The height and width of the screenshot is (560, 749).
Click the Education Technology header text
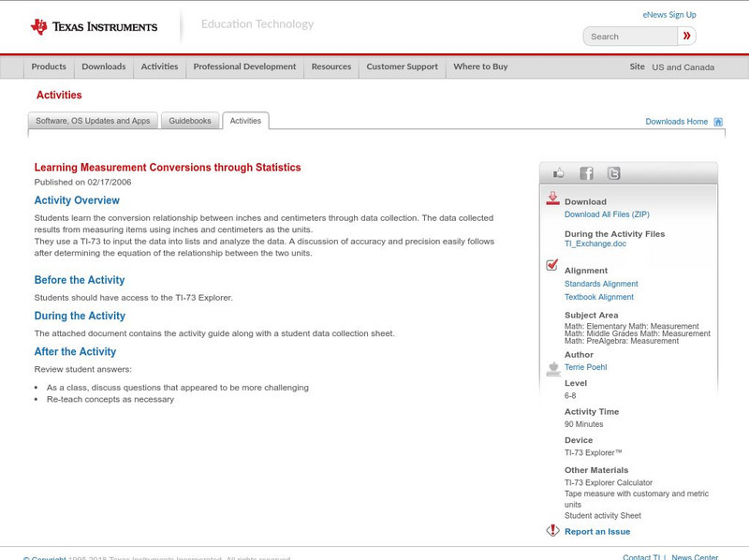257,24
